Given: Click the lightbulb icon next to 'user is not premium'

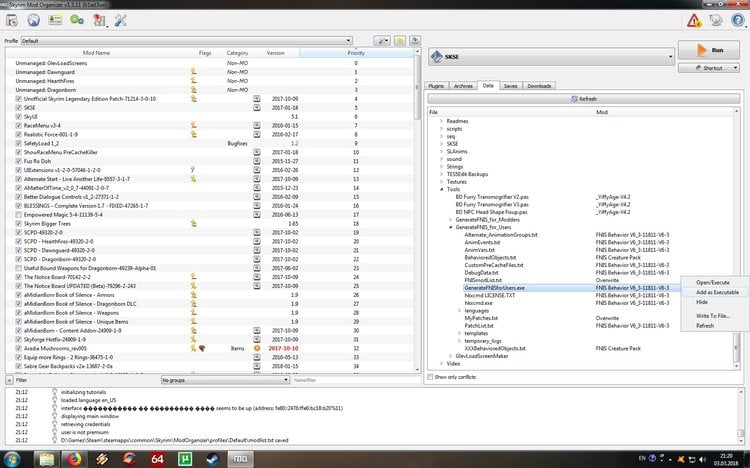Looking at the screenshot, I should (55, 432).
